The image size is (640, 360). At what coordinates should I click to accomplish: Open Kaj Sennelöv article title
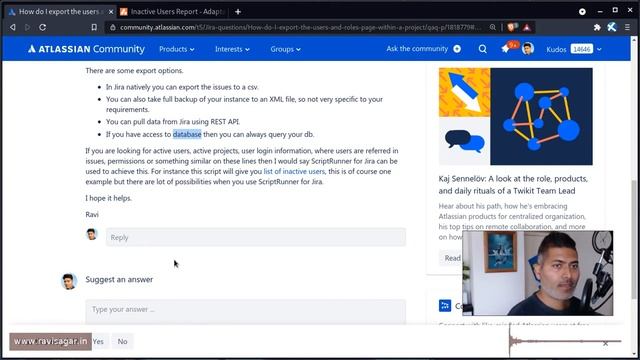click(513, 184)
